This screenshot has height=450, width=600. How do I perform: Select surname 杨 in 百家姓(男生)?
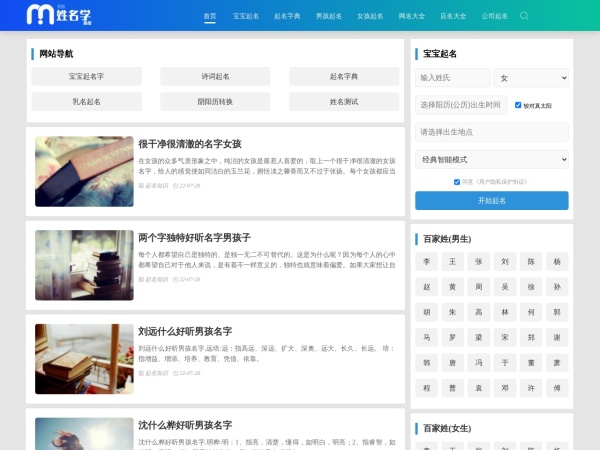557,262
